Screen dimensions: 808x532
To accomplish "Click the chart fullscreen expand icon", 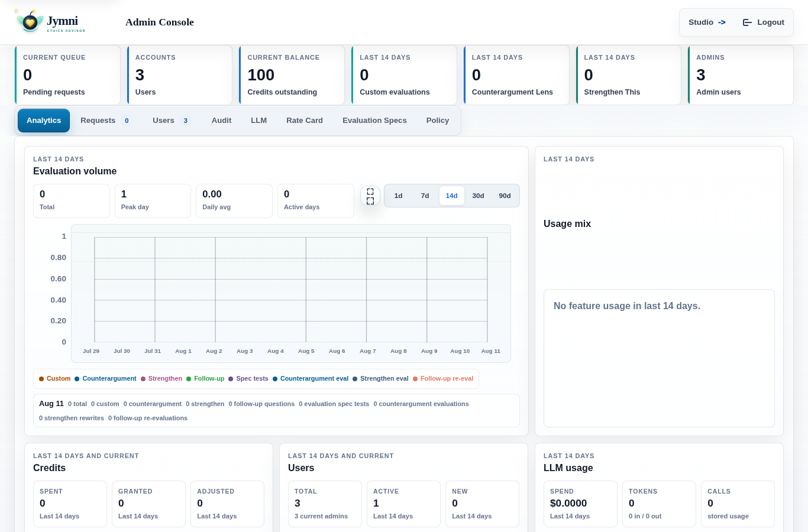I will 370,196.
